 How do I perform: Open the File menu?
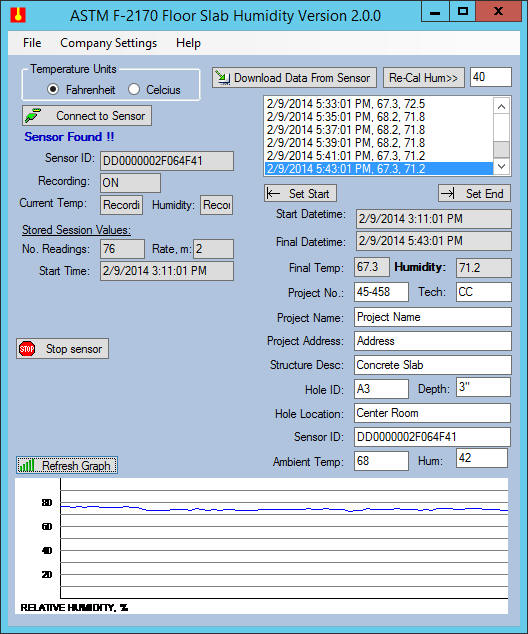32,43
